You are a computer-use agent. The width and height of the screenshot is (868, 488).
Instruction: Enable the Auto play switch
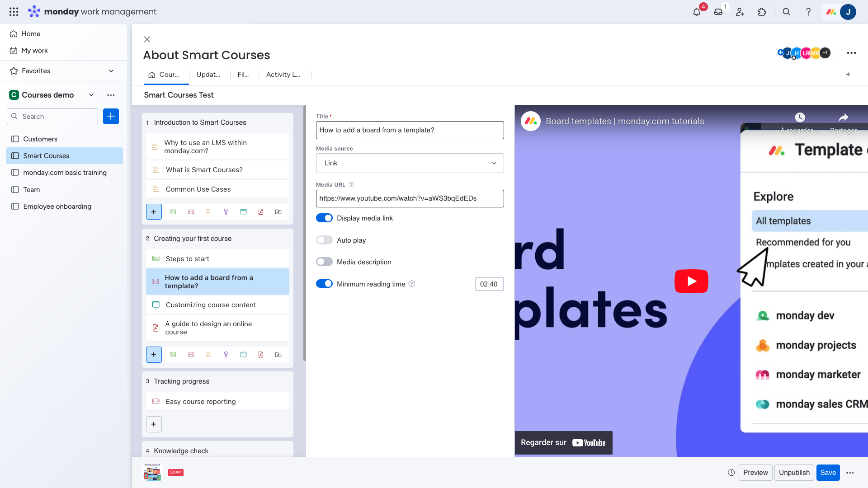(324, 240)
